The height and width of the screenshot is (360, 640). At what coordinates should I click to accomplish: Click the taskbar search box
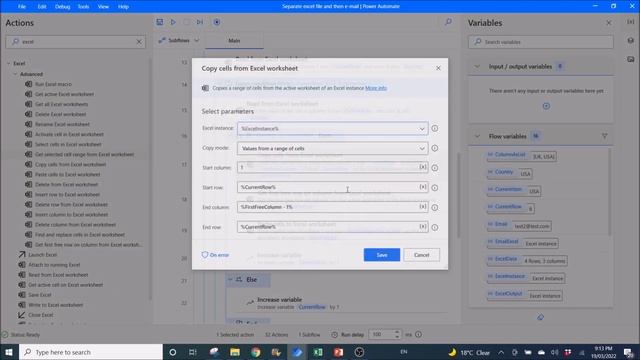(x=91, y=352)
